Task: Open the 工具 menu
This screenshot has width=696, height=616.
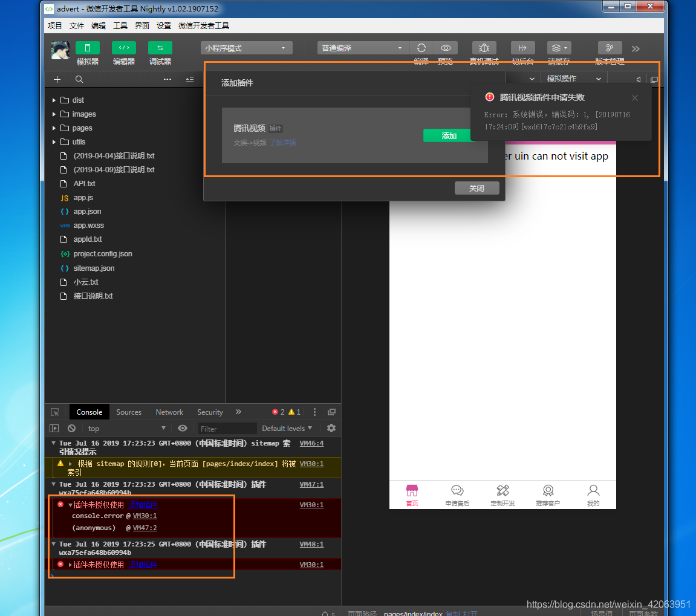Action: pyautogui.click(x=120, y=26)
